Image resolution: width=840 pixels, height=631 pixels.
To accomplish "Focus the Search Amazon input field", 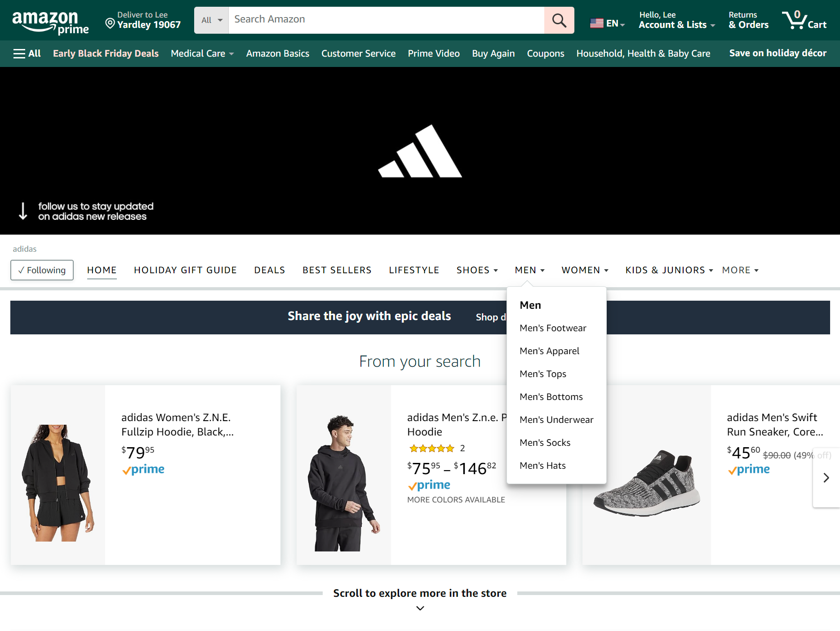I will pyautogui.click(x=386, y=20).
